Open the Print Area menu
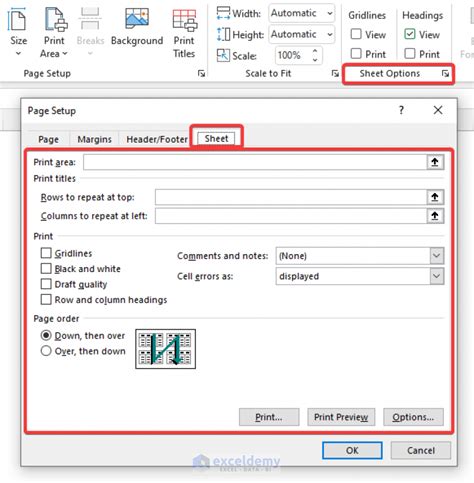 54,32
